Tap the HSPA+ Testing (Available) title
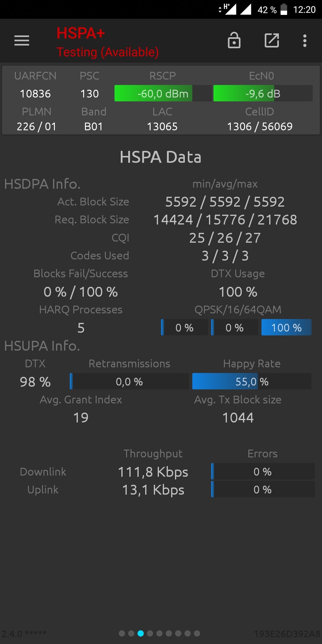Screen dimensions: 322x644 tap(108, 42)
